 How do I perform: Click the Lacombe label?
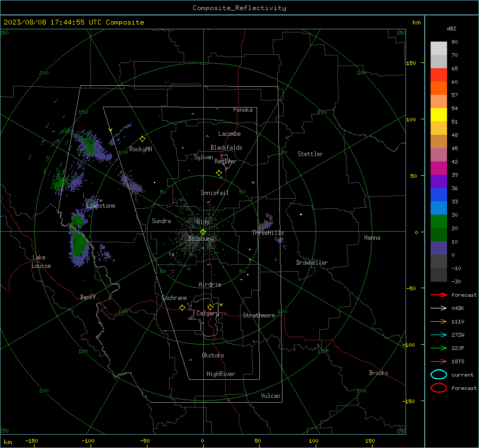229,134
